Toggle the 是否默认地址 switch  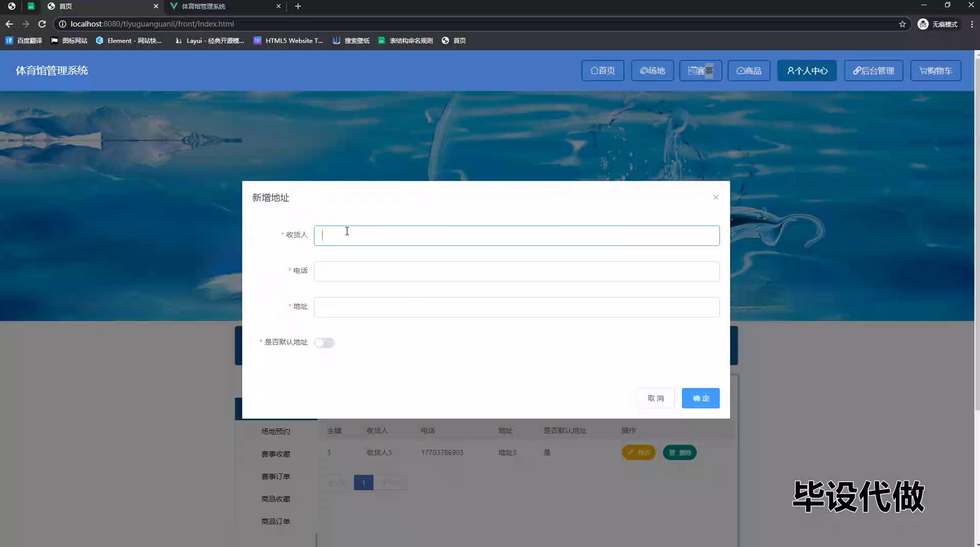324,343
